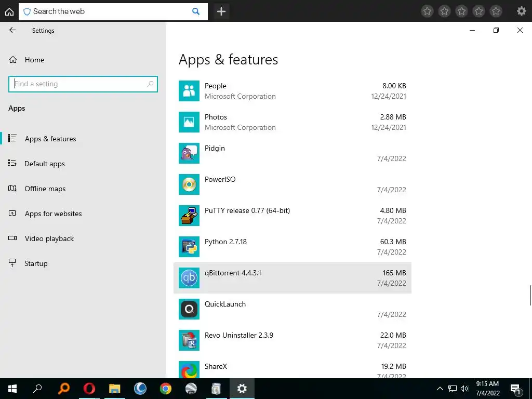Screen dimensions: 532x399
Task: Click the third star bookmark slot
Action: click(x=461, y=11)
